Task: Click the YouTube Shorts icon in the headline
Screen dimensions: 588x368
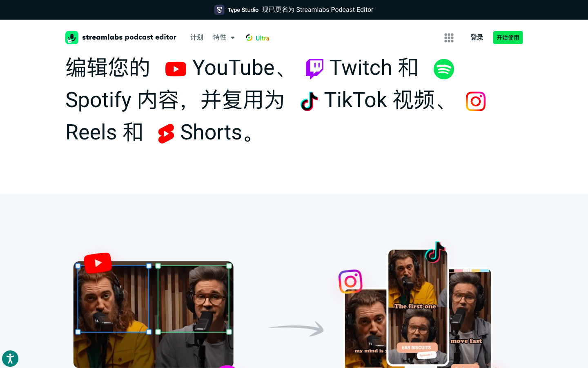Action: pos(166,134)
